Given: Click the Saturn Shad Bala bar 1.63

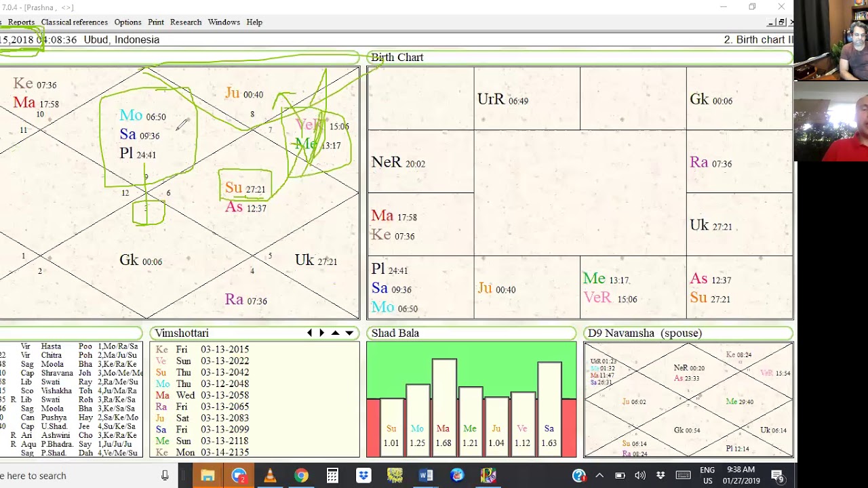Looking at the screenshot, I should click(x=549, y=410).
